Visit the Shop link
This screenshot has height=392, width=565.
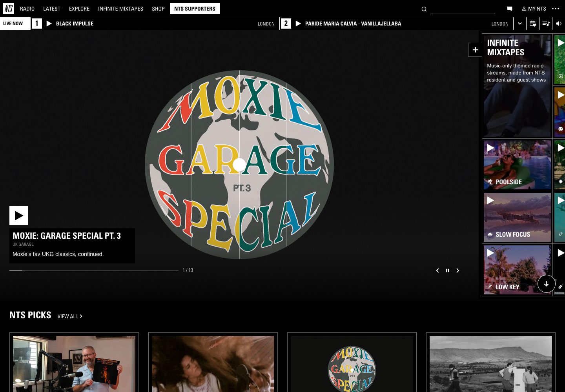tap(159, 9)
